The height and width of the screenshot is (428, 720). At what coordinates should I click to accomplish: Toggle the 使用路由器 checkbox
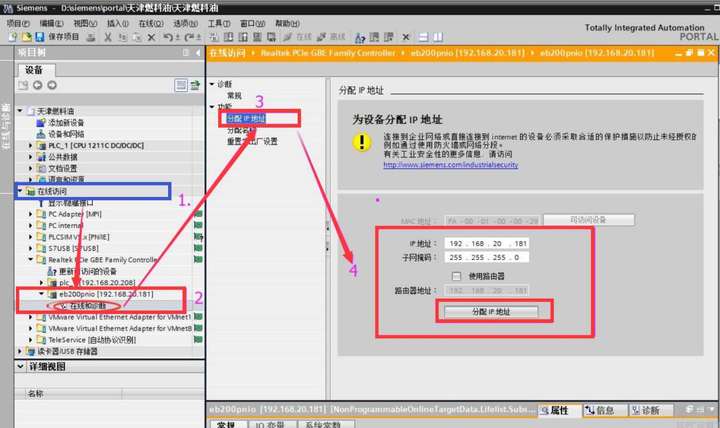pos(456,276)
